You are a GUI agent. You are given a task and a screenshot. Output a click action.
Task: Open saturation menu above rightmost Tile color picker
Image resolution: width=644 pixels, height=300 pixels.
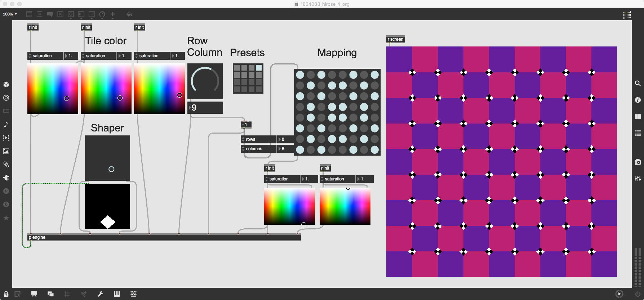152,56
